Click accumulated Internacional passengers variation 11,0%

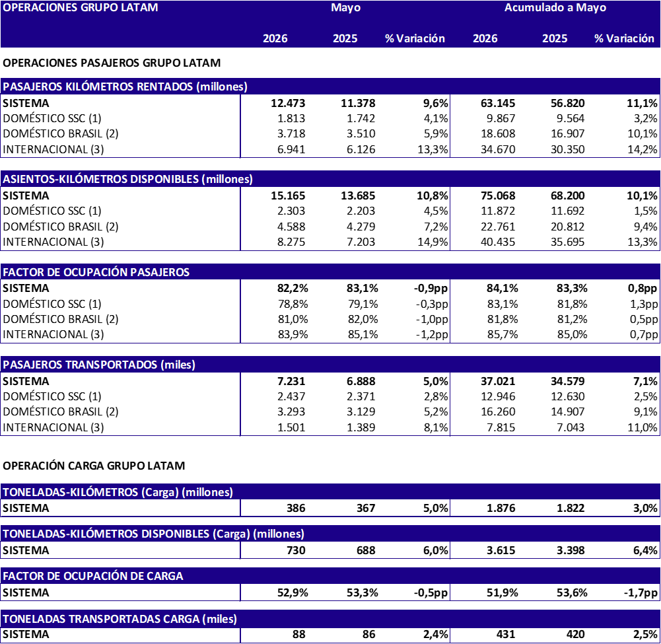(643, 427)
